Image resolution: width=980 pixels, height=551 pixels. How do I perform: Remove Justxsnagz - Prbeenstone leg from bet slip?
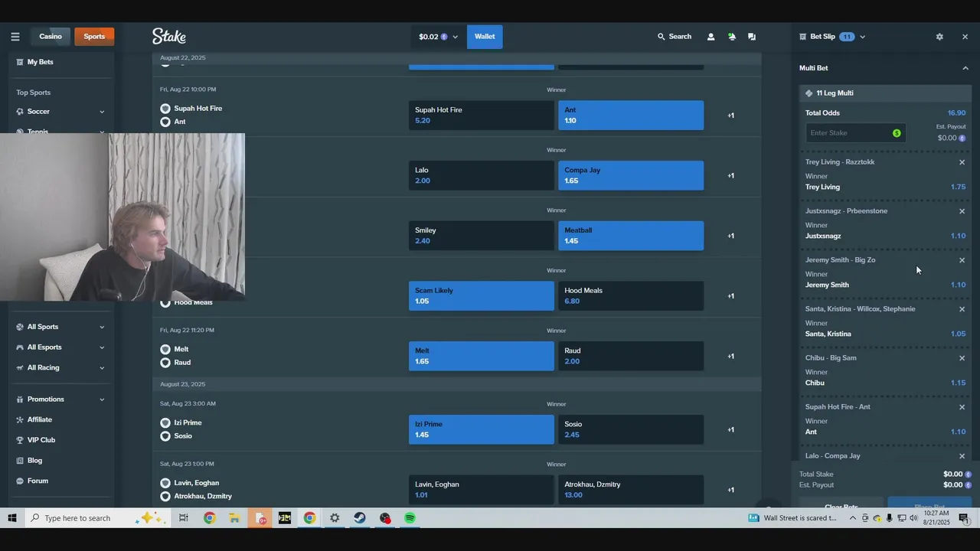[962, 211]
